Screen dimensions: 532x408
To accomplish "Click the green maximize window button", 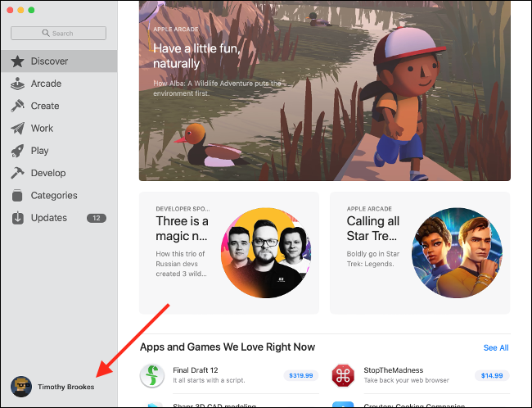I will click(32, 11).
